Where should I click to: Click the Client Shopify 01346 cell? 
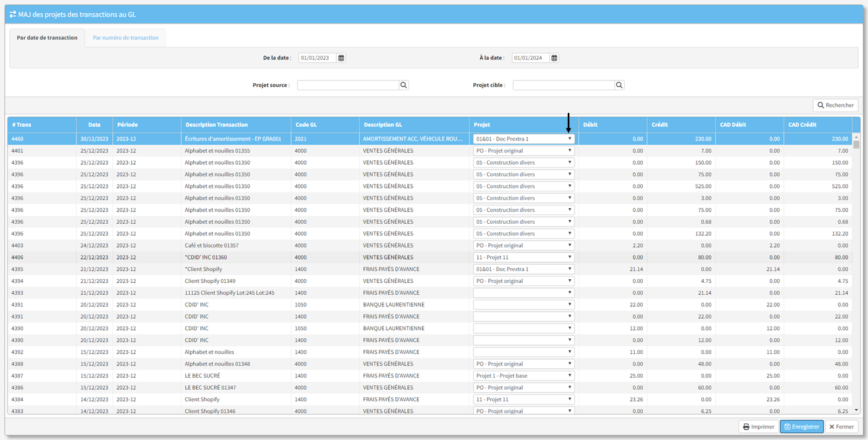[x=236, y=411]
